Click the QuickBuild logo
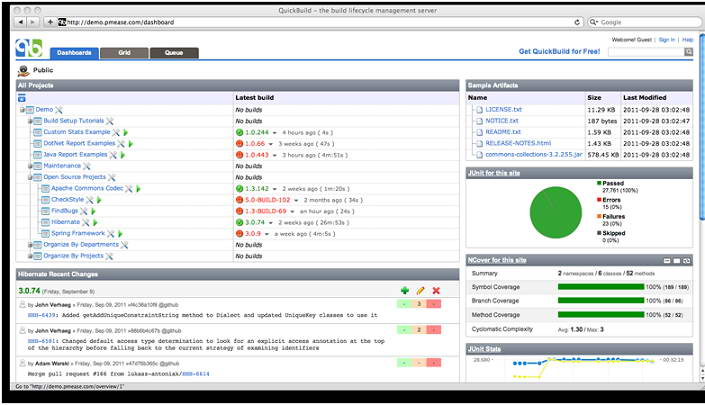Image resolution: width=705 pixels, height=405 pixels. [28, 48]
